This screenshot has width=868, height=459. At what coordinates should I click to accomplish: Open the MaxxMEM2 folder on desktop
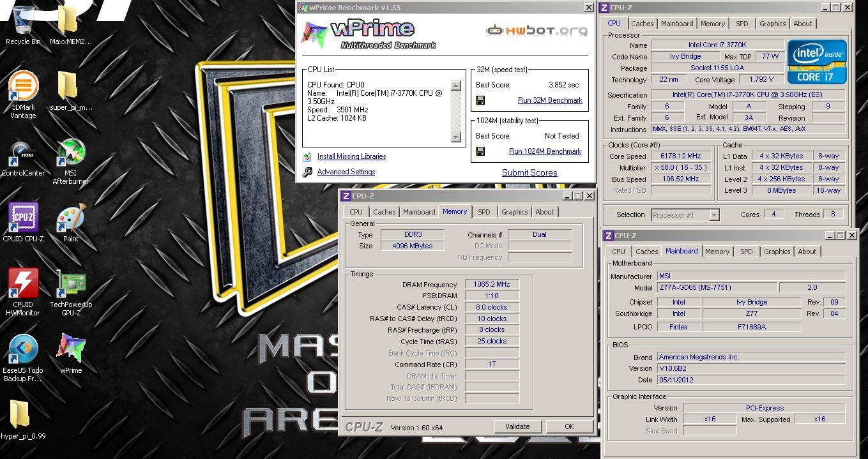70,26
